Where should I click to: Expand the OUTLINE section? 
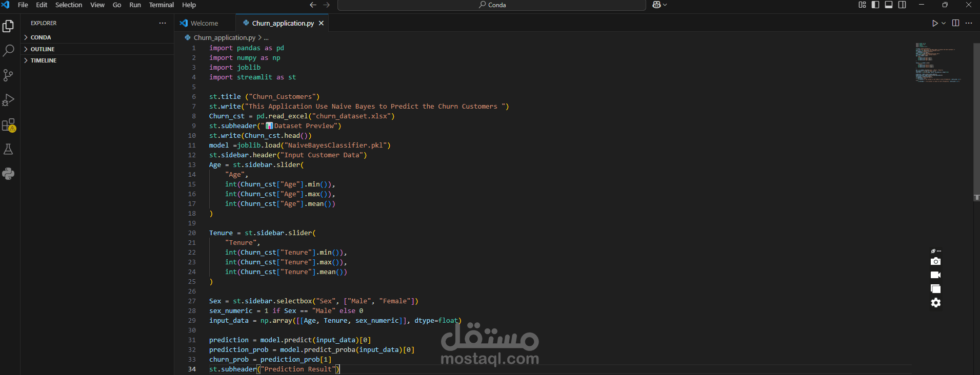coord(97,49)
